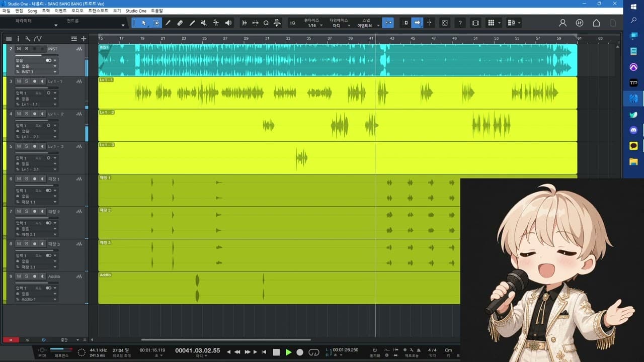644x362 pixels.
Task: Click the Cm key signature
Action: coord(448,350)
